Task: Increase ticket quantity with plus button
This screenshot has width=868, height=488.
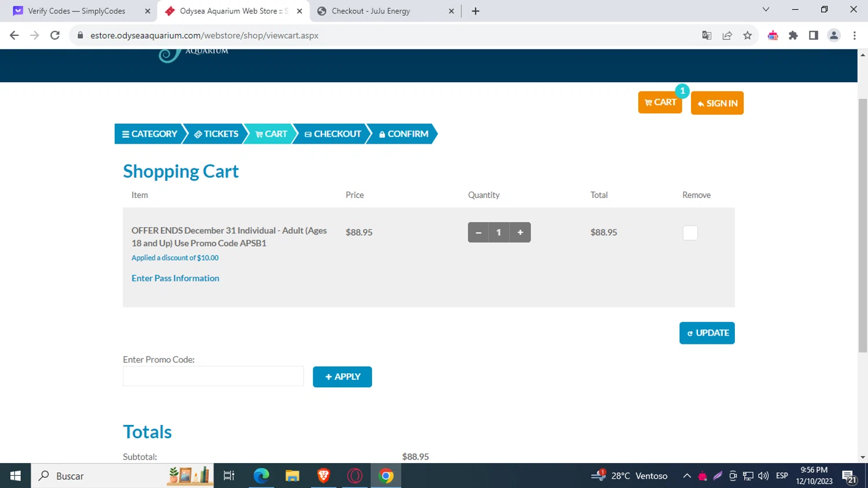Action: tap(520, 232)
